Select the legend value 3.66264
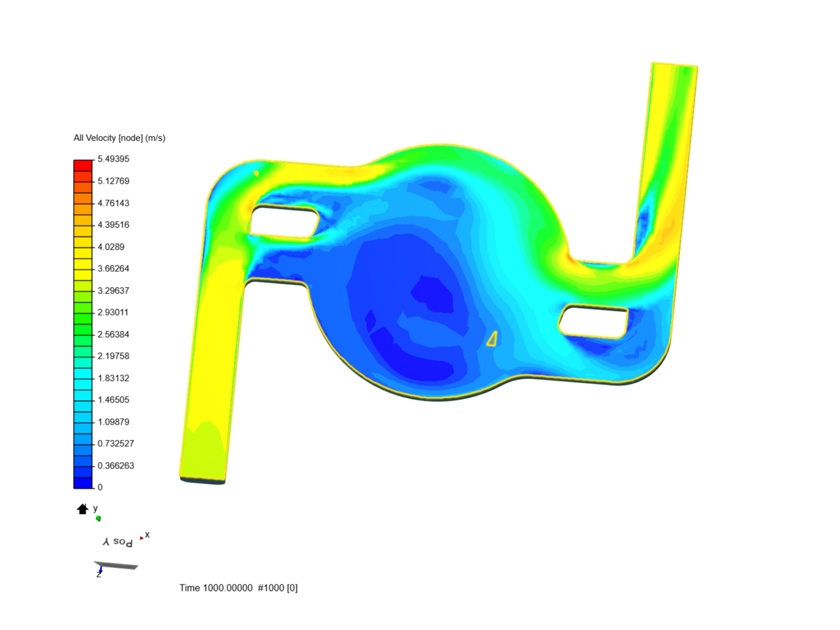The height and width of the screenshot is (630, 840). 113,268
